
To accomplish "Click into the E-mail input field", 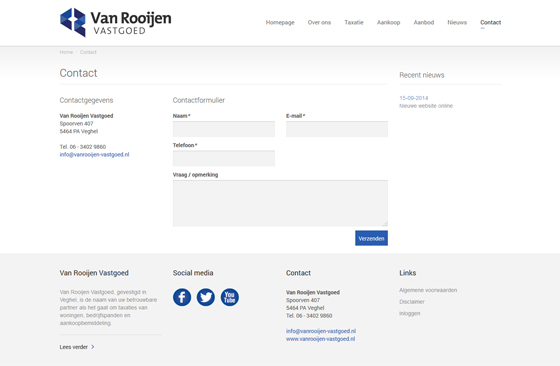I will 337,129.
